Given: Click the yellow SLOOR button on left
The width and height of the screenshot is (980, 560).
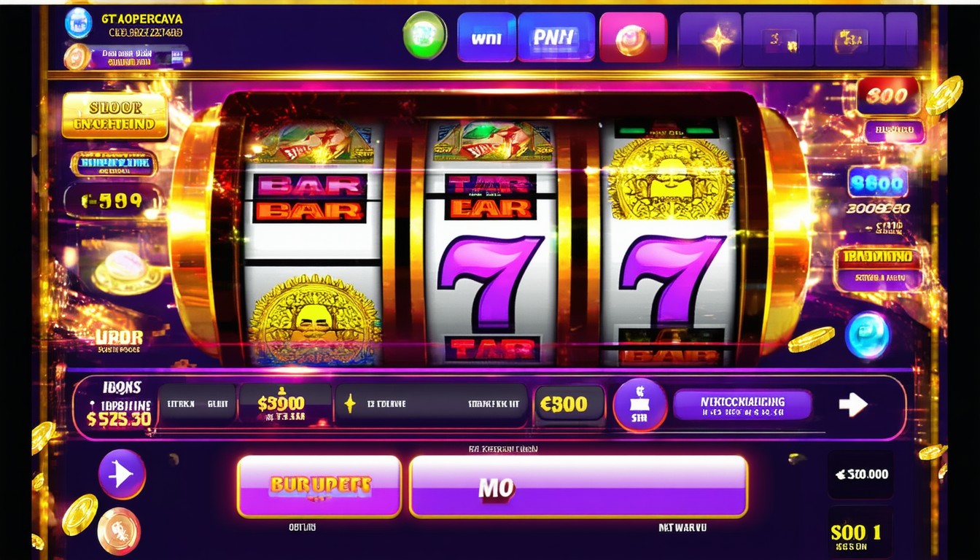Looking at the screenshot, I should [x=115, y=116].
